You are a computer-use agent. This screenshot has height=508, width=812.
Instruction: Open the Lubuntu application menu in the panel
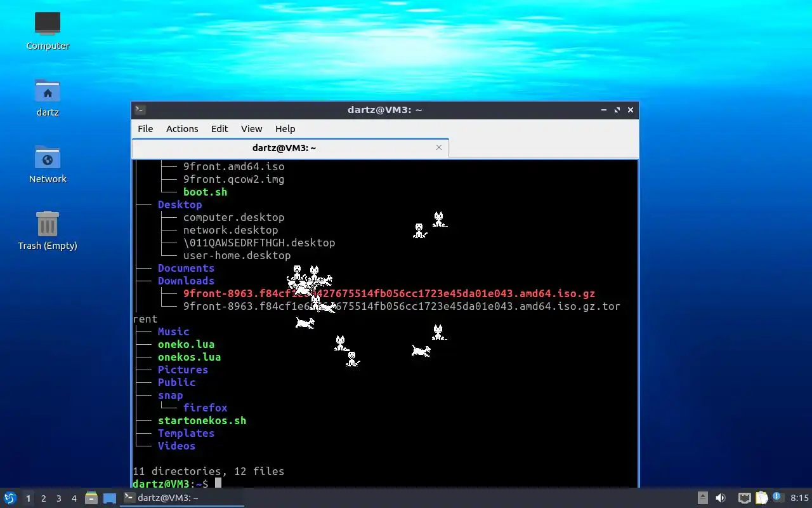(10, 498)
